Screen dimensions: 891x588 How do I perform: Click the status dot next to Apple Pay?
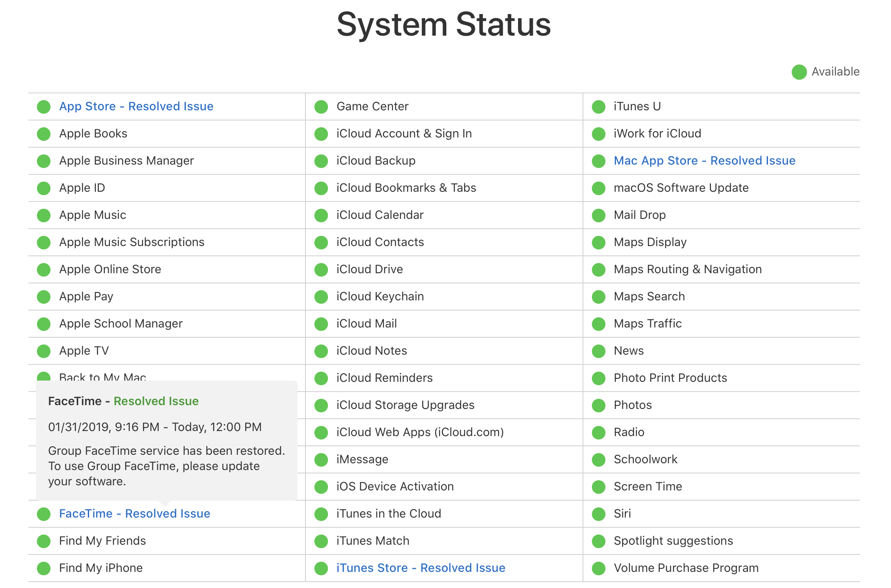44,297
